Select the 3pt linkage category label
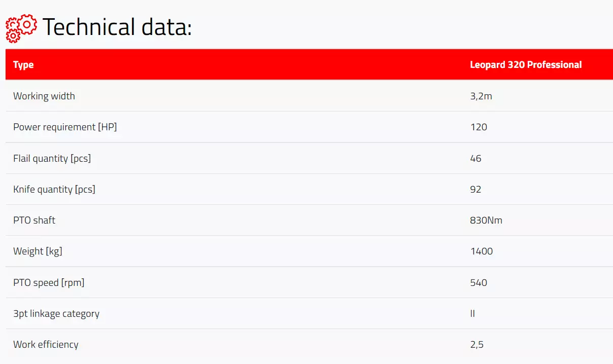Viewport: 613px width, 364px height. coord(56,313)
